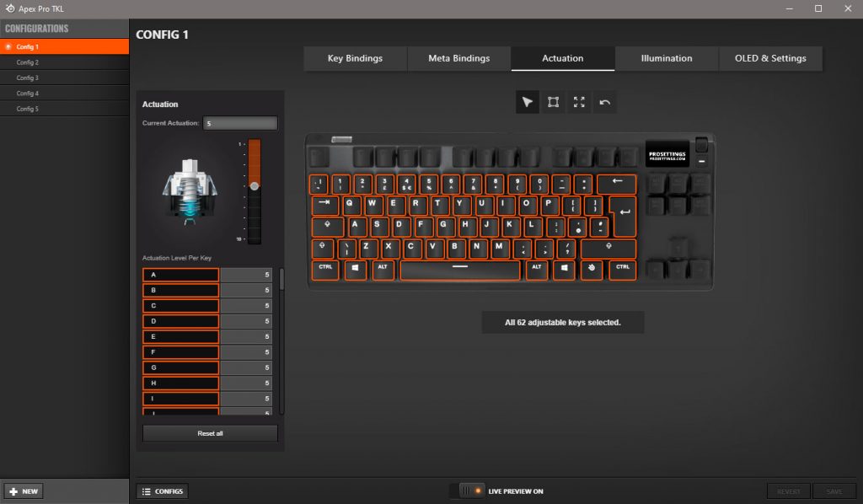Image resolution: width=863 pixels, height=504 pixels.
Task: Click actuation value field for key H
Action: (x=247, y=383)
